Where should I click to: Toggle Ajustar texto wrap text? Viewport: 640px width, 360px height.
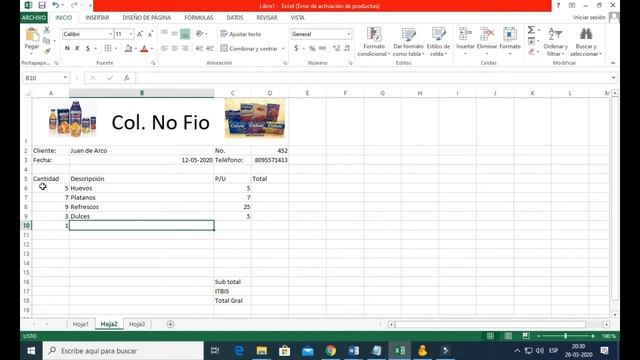pos(241,34)
